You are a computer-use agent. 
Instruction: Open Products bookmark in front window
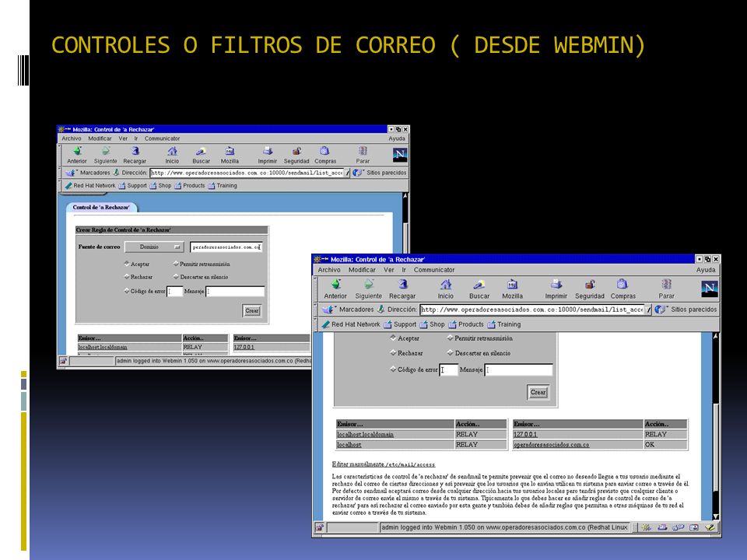(x=466, y=324)
